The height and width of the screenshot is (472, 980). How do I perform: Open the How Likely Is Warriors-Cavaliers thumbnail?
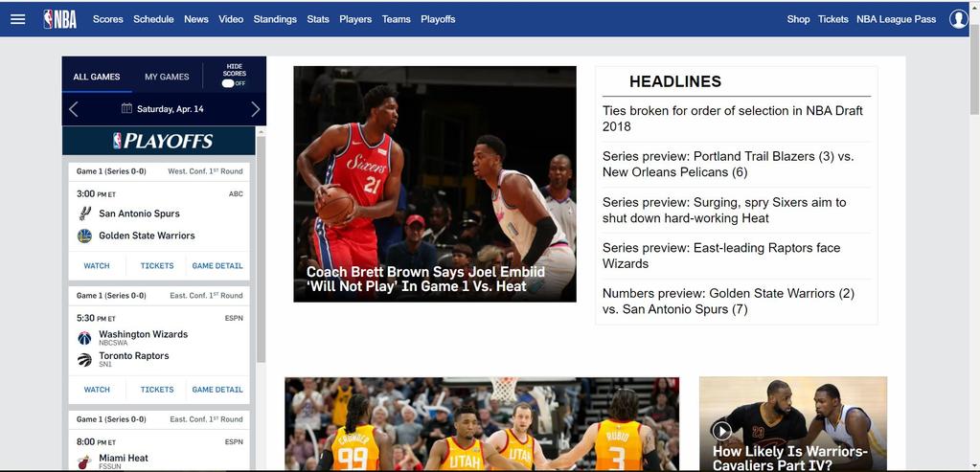793,424
